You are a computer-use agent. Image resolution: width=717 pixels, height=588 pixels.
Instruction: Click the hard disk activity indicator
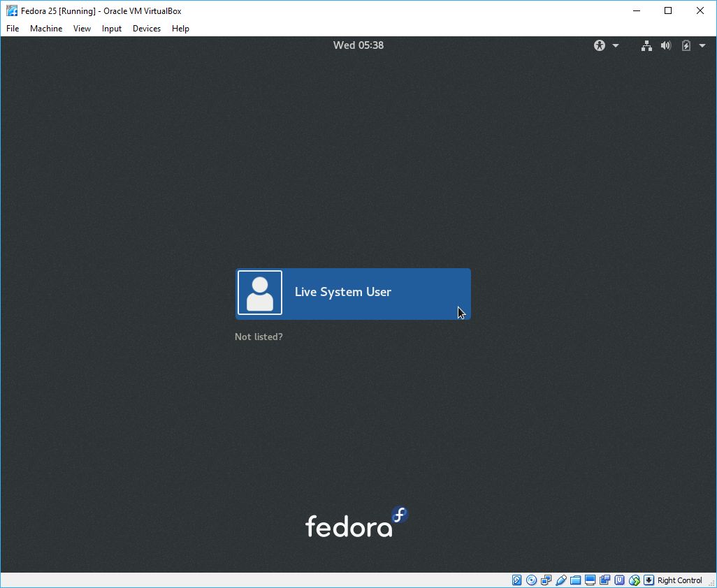[516, 580]
